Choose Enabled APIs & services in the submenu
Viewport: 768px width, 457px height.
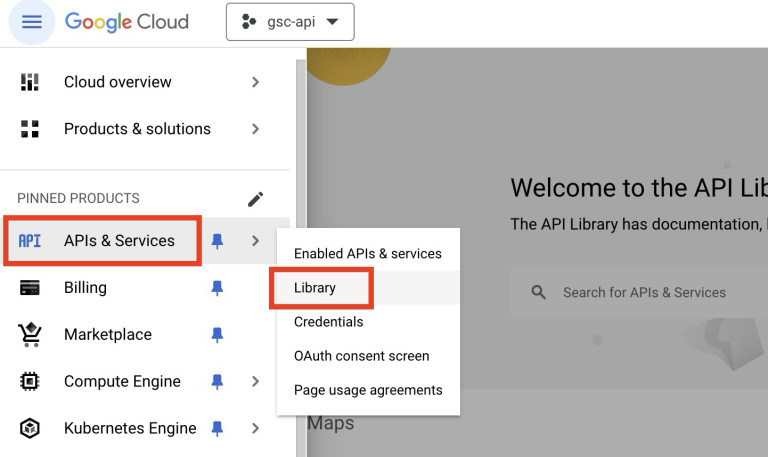(368, 253)
